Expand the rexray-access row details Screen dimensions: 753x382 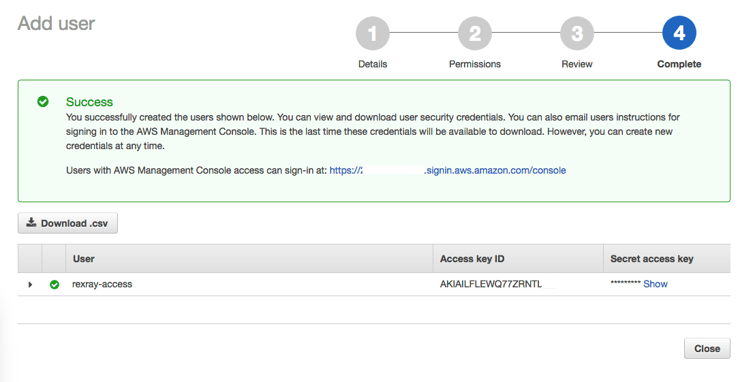pos(30,284)
